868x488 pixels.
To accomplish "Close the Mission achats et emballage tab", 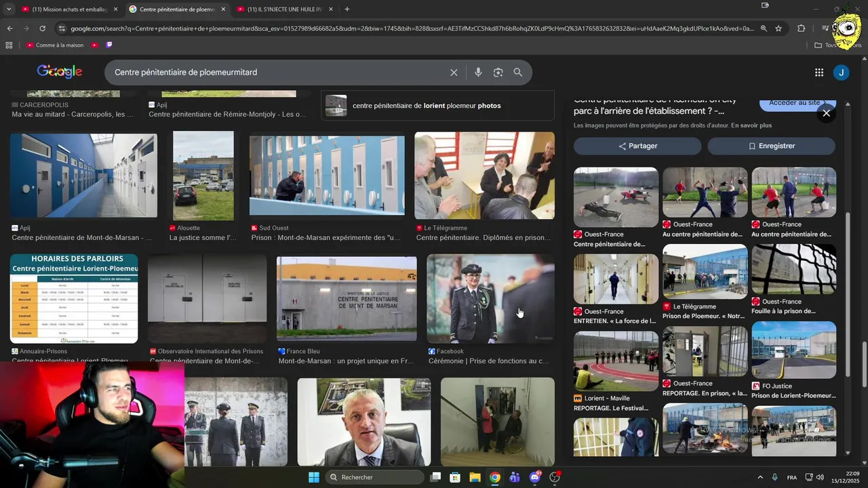I will (x=115, y=9).
